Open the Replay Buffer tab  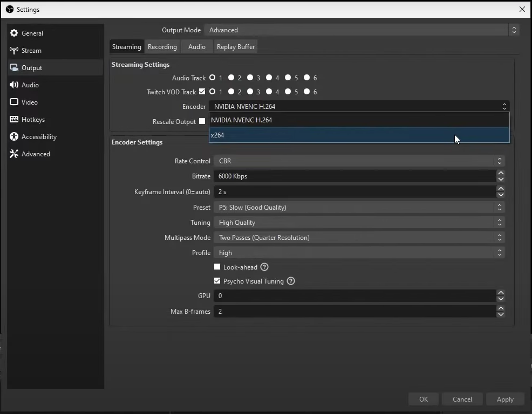click(x=235, y=46)
